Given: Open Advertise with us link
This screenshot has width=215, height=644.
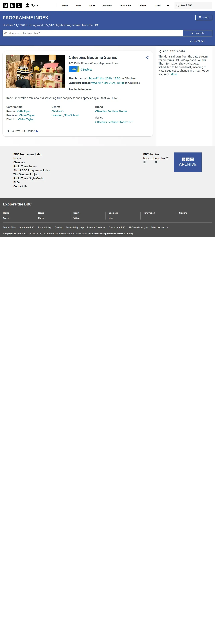Looking at the screenshot, I should [x=159, y=228].
